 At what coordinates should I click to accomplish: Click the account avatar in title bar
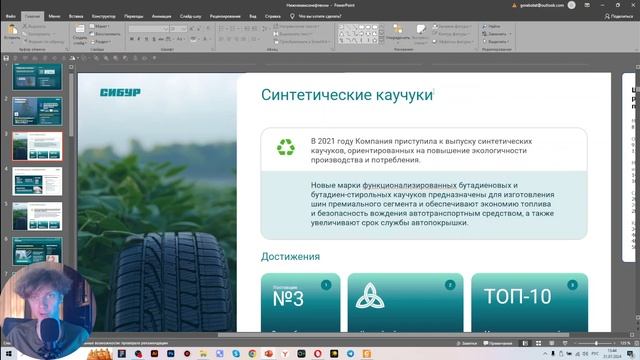(x=571, y=5)
